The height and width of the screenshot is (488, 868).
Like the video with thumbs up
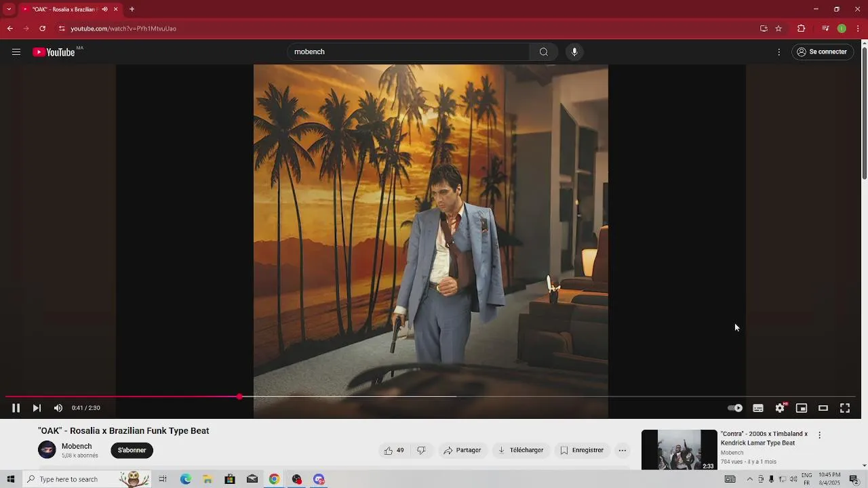[x=393, y=450]
